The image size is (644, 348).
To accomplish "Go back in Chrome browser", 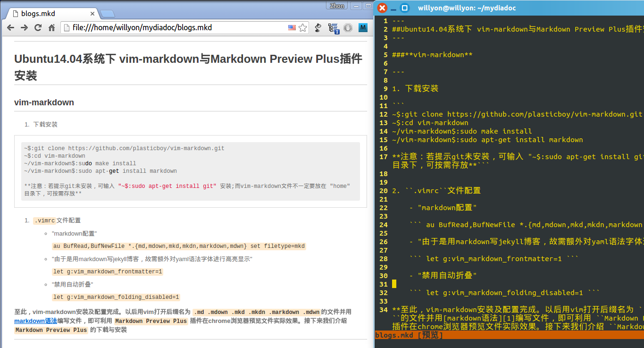I will 10,28.
